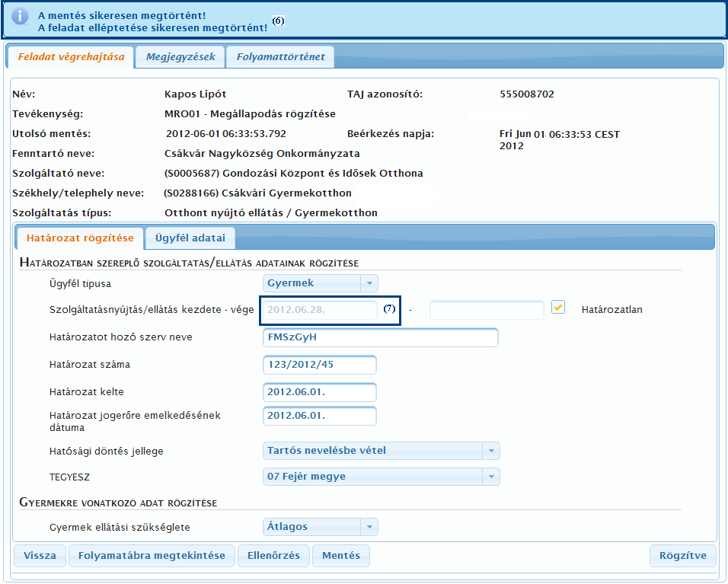This screenshot has height=584, width=728.
Task: Click the Mentés button
Action: [x=341, y=556]
